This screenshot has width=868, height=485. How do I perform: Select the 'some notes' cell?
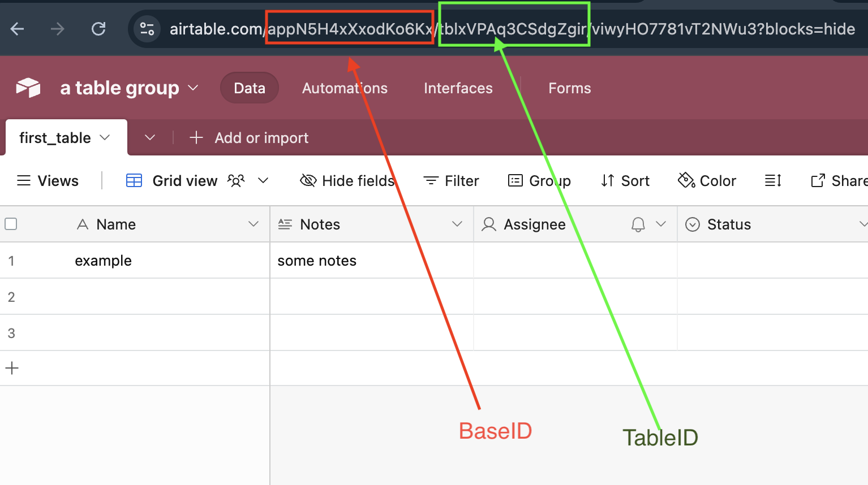[x=372, y=261]
